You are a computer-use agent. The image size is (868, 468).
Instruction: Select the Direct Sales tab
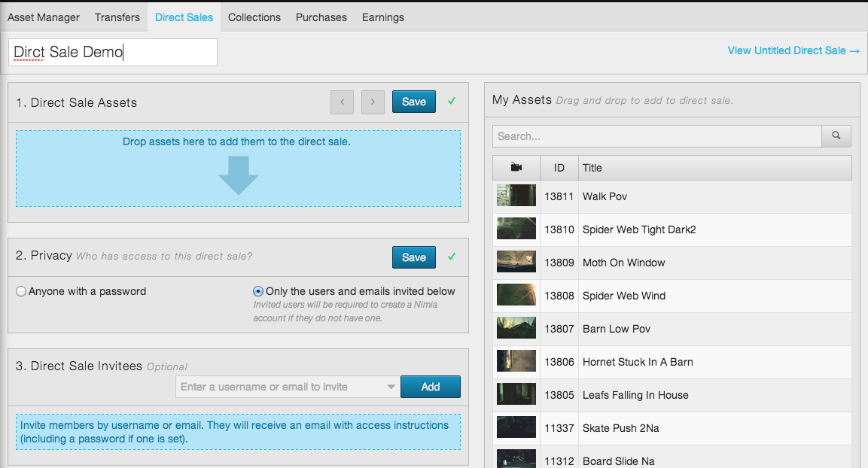(184, 17)
